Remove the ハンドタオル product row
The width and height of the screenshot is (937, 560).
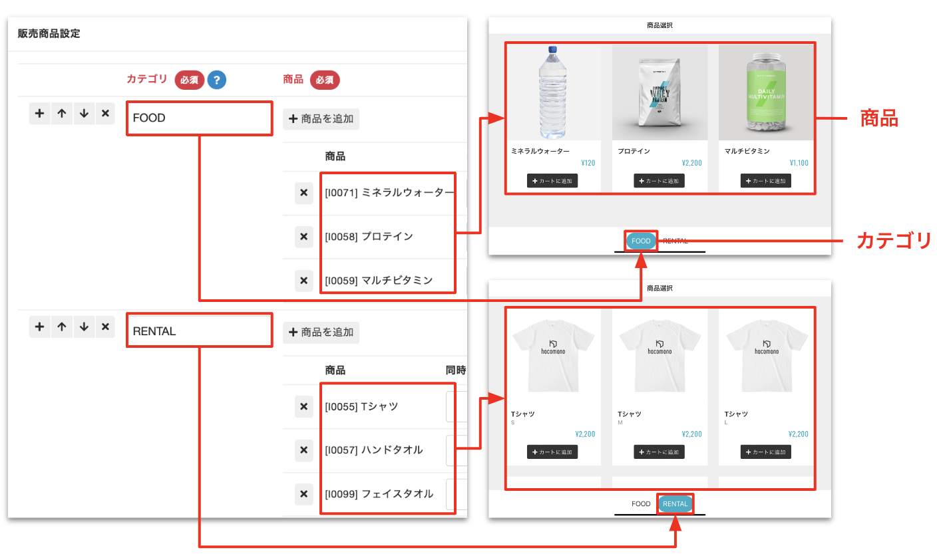click(x=303, y=450)
